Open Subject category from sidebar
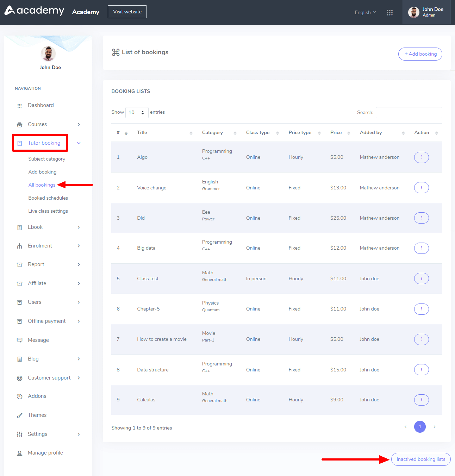The height and width of the screenshot is (476, 455). pos(46,159)
